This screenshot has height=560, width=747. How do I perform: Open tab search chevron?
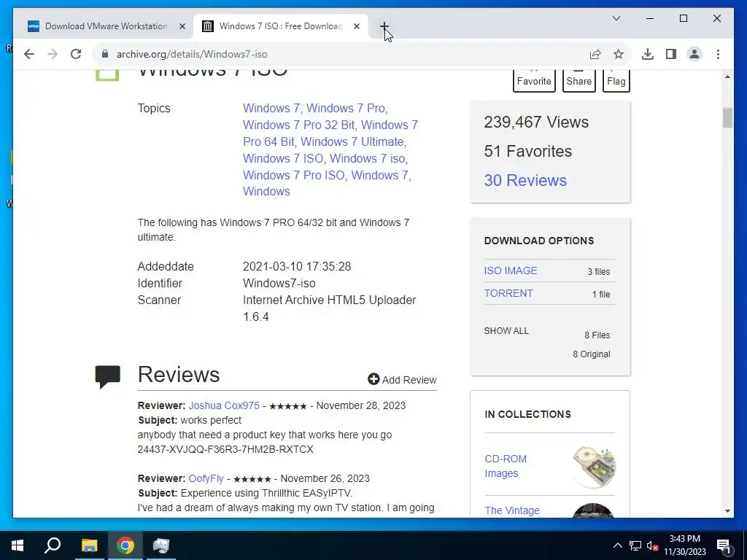pos(616,18)
